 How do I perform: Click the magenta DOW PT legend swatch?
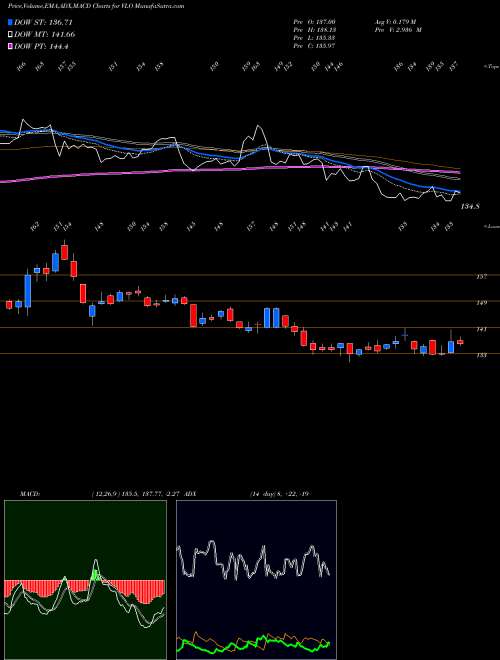click(x=11, y=46)
